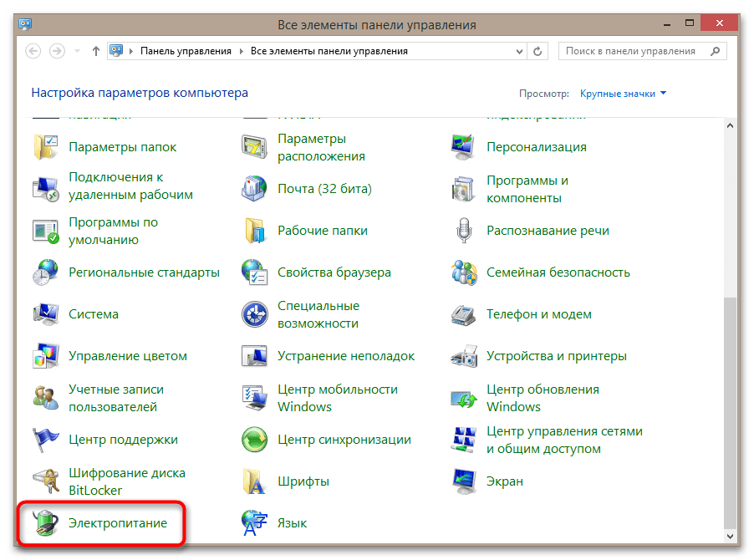
Task: Click the Центр мобильности Windows icon
Action: coord(254,398)
